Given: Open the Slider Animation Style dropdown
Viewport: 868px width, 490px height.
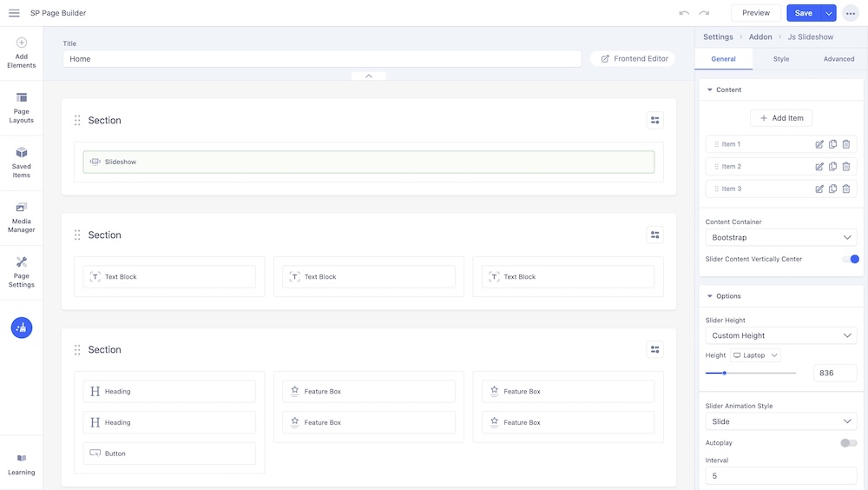Looking at the screenshot, I should 780,421.
